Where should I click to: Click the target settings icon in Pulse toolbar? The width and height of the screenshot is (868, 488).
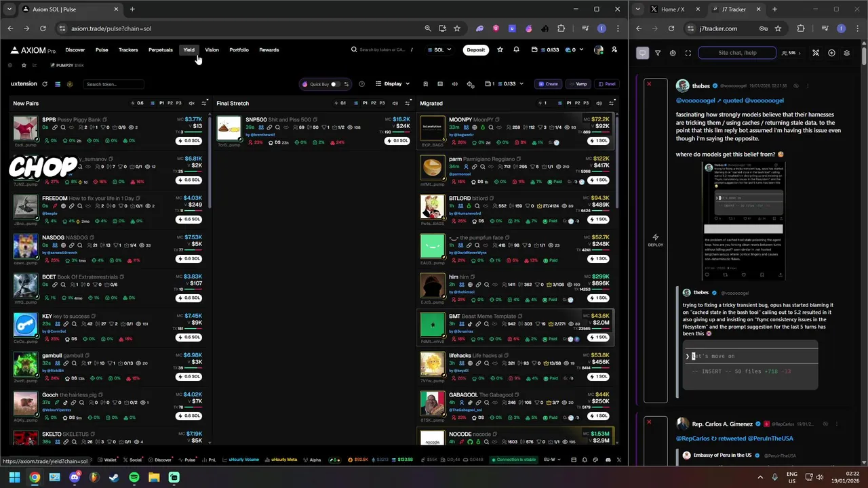coord(470,84)
